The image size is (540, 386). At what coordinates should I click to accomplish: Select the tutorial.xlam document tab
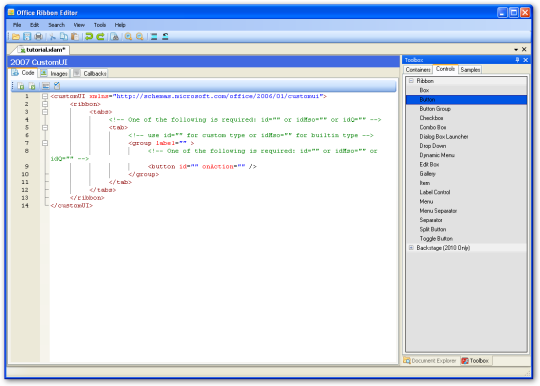tap(42, 50)
